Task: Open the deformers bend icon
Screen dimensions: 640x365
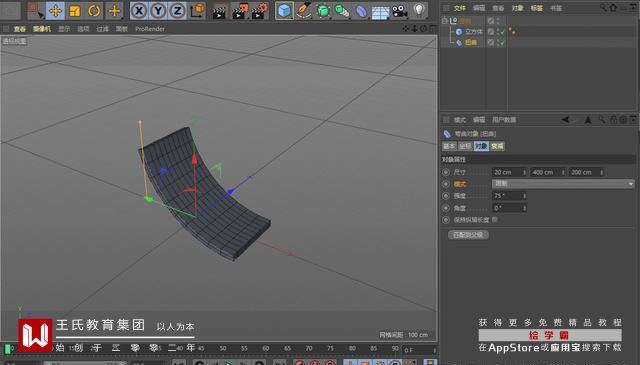Action: click(361, 11)
